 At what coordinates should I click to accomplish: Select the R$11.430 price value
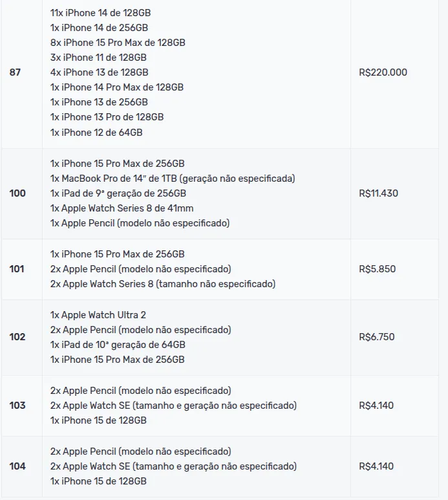(379, 193)
